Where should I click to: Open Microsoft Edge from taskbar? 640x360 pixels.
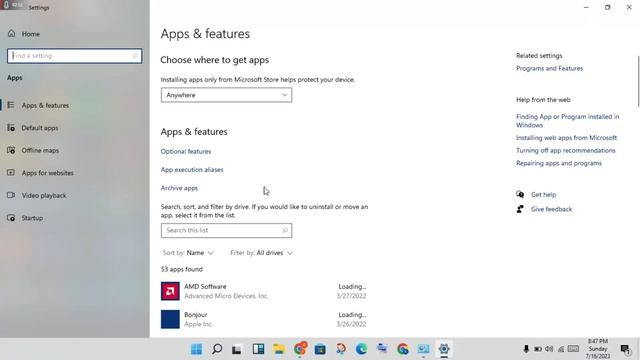(x=362, y=349)
